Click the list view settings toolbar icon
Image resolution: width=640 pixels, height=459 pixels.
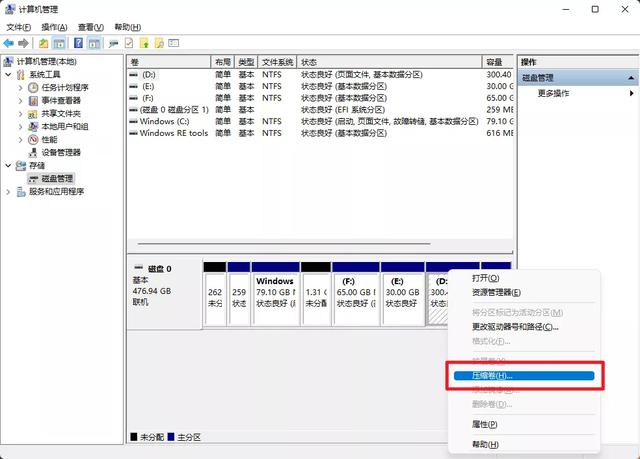point(174,43)
